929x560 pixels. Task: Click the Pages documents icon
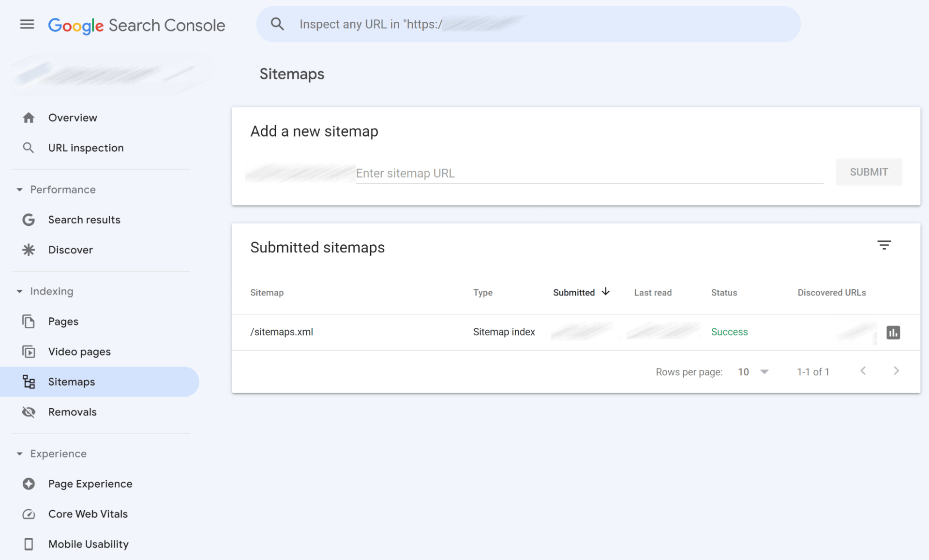(29, 322)
